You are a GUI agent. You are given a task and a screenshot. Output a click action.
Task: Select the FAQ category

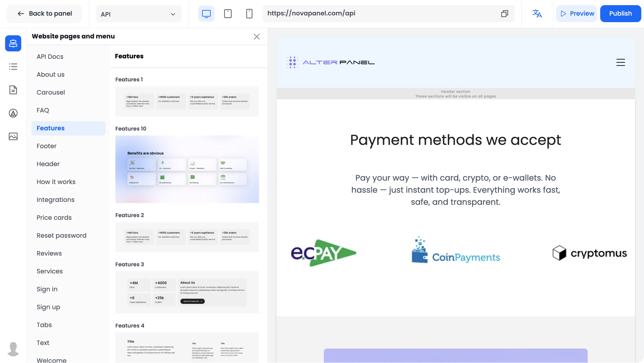coord(68,110)
